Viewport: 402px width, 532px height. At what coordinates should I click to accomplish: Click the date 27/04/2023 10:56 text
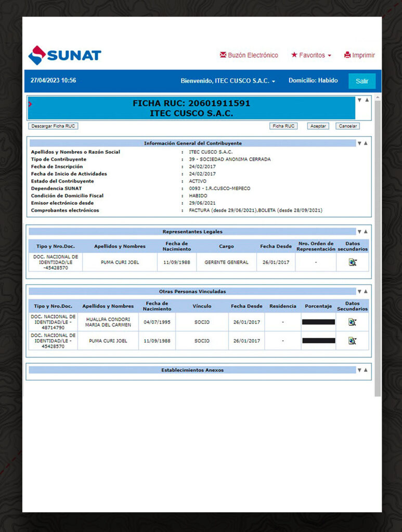pos(54,81)
